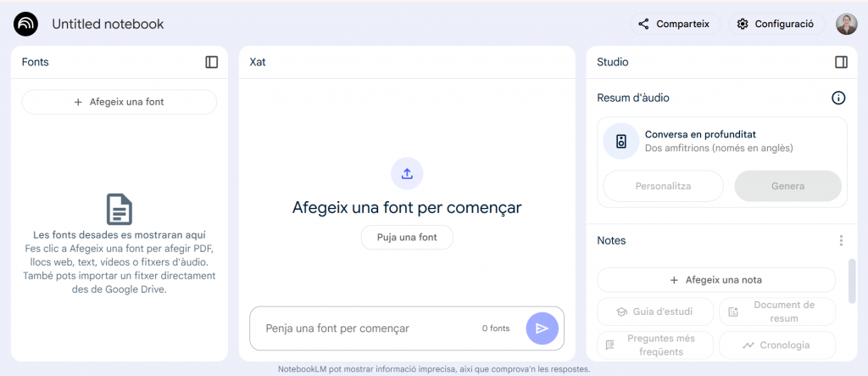The width and height of the screenshot is (868, 376).
Task: Choose Preguntes més freqüents
Action: tap(654, 345)
